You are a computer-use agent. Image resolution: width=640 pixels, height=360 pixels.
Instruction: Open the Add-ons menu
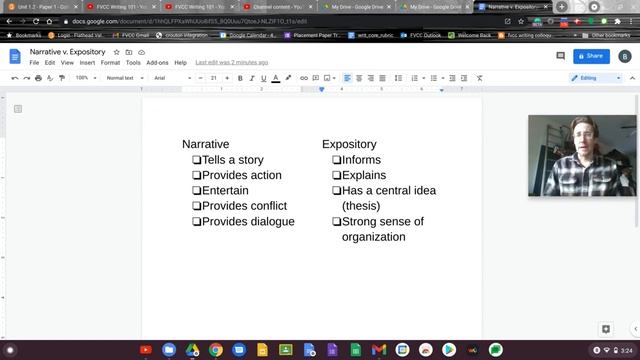(x=157, y=62)
